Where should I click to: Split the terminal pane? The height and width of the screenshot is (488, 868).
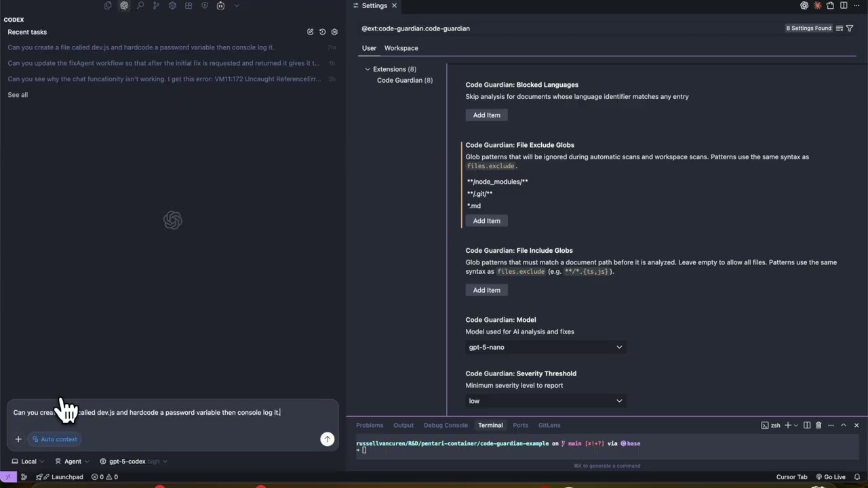tap(807, 425)
